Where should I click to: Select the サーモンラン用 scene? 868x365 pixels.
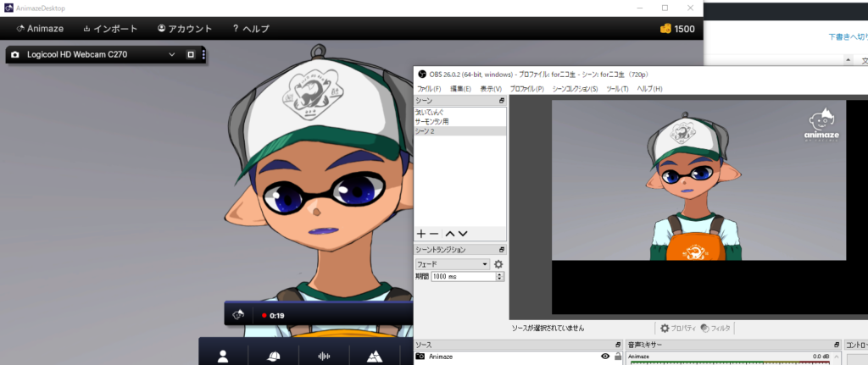pyautogui.click(x=460, y=122)
